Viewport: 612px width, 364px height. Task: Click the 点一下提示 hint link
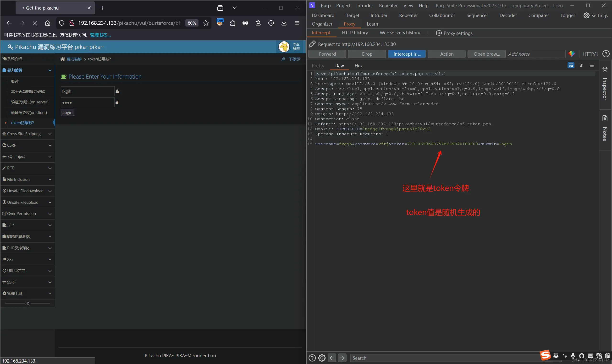pyautogui.click(x=292, y=59)
